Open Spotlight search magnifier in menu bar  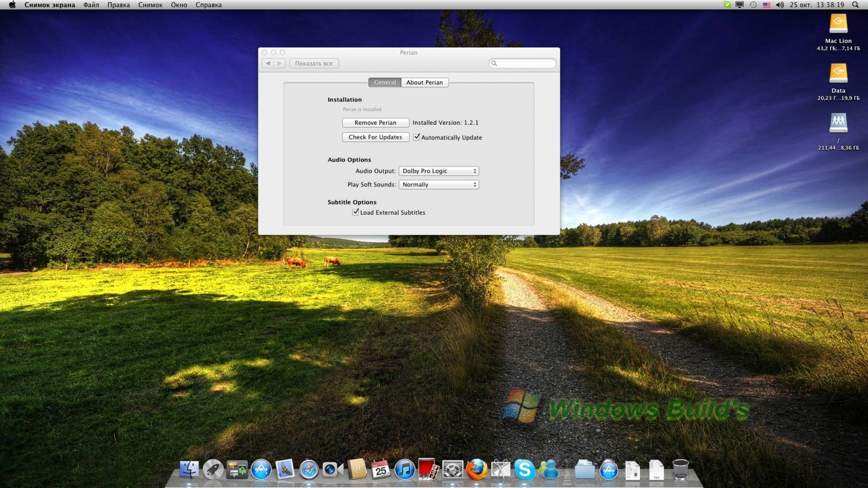(856, 5)
